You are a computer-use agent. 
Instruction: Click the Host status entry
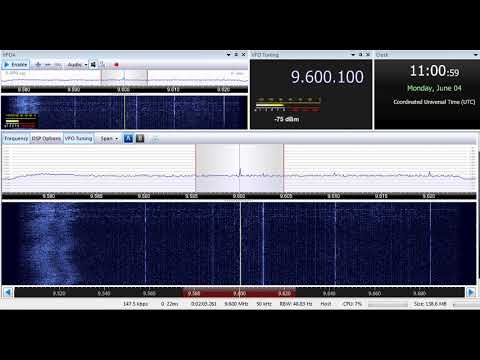tap(326, 304)
